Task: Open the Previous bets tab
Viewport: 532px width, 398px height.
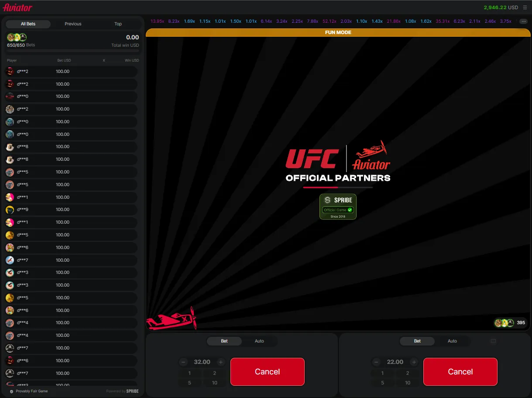Action: (73, 24)
